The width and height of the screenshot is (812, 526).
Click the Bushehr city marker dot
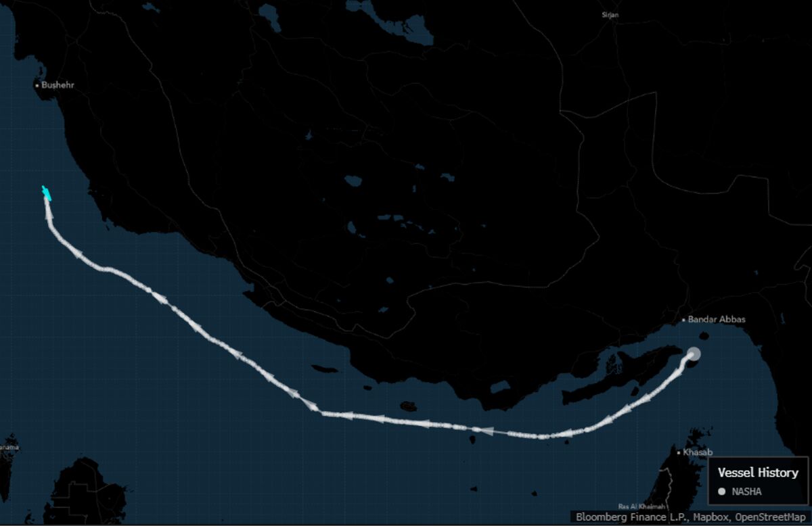tap(38, 86)
